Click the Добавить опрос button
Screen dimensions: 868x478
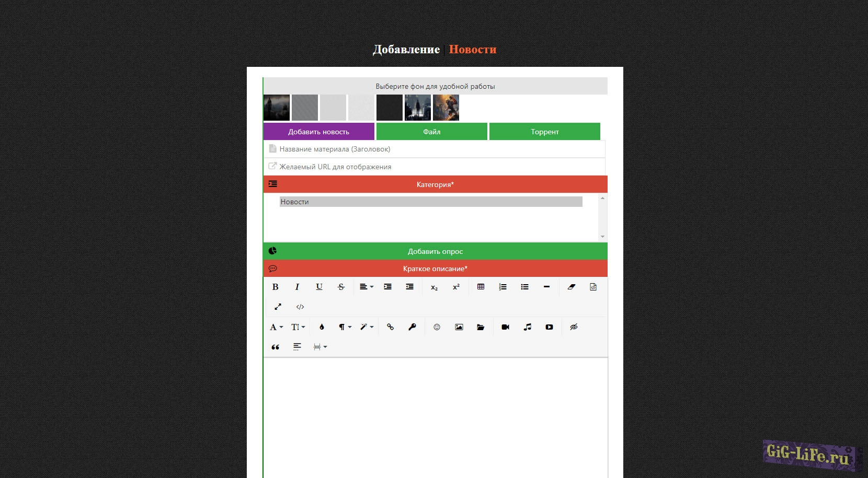(435, 251)
